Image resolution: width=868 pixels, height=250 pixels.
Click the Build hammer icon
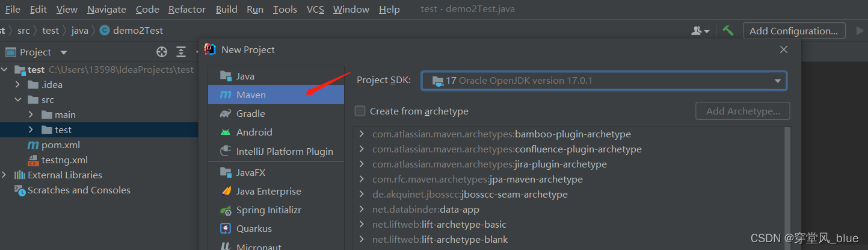tap(728, 31)
